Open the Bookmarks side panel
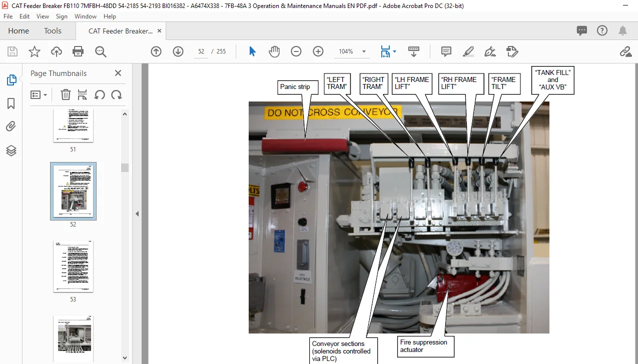 click(x=11, y=103)
